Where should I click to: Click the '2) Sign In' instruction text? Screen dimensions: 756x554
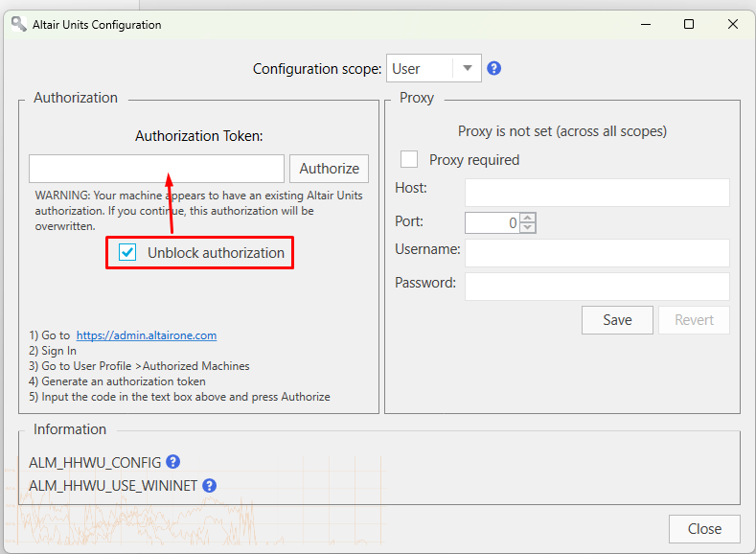pyautogui.click(x=53, y=351)
